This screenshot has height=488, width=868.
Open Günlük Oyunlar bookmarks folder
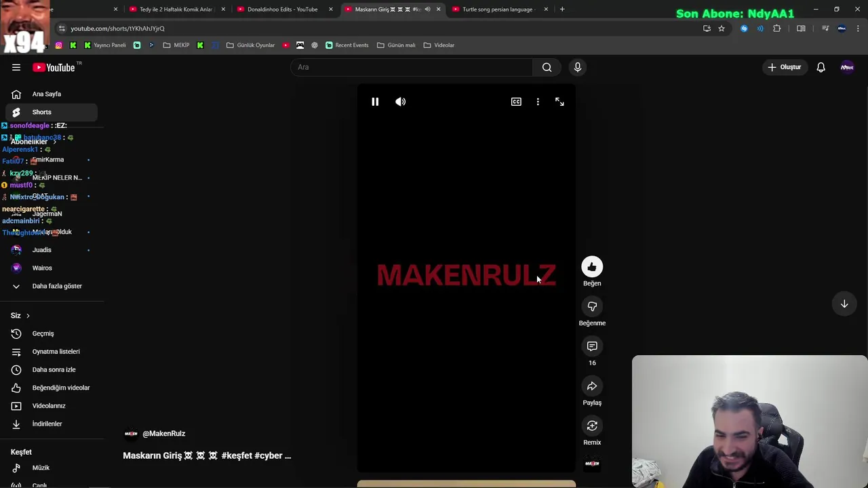click(x=250, y=45)
